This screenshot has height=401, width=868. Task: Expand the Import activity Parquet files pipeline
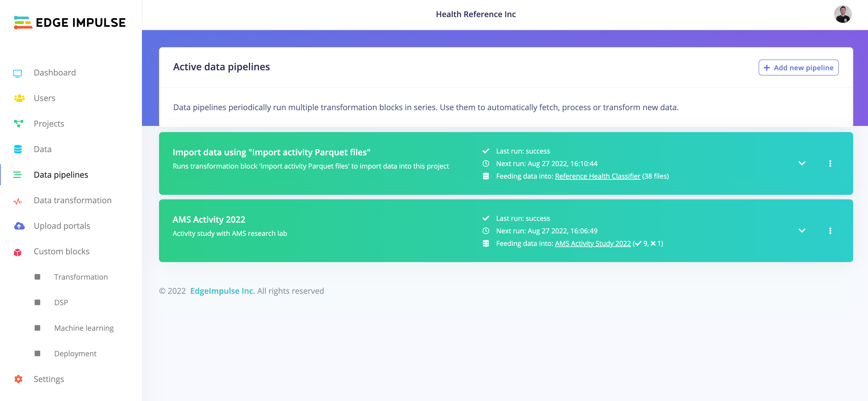pyautogui.click(x=802, y=164)
